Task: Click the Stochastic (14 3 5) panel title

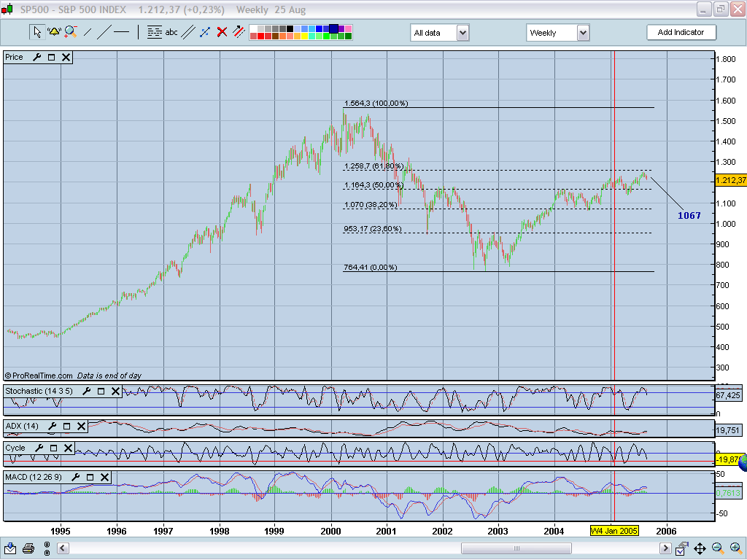Action: pyautogui.click(x=39, y=391)
